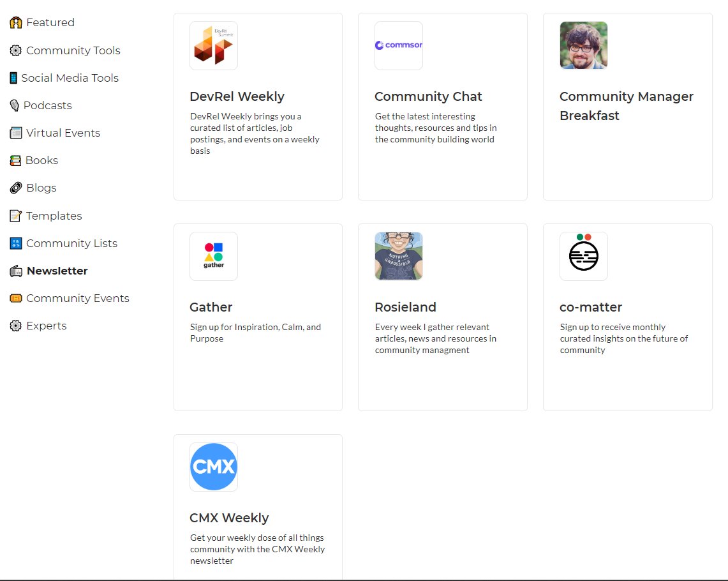Click the gather logo icon
The height and width of the screenshot is (581, 728).
coord(213,255)
